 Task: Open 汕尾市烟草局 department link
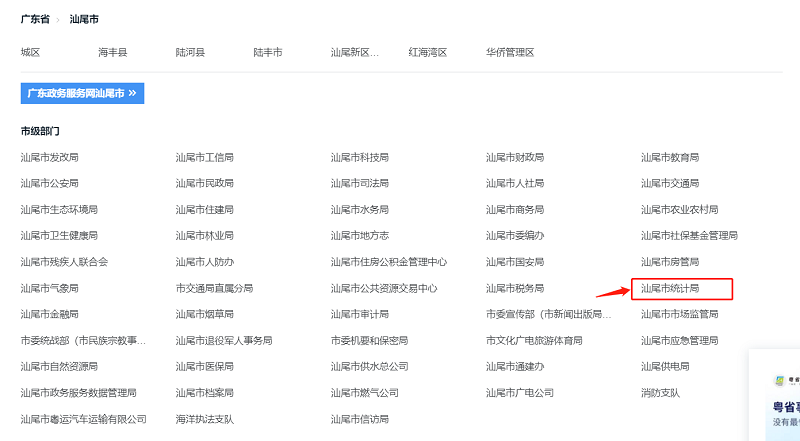(x=205, y=314)
